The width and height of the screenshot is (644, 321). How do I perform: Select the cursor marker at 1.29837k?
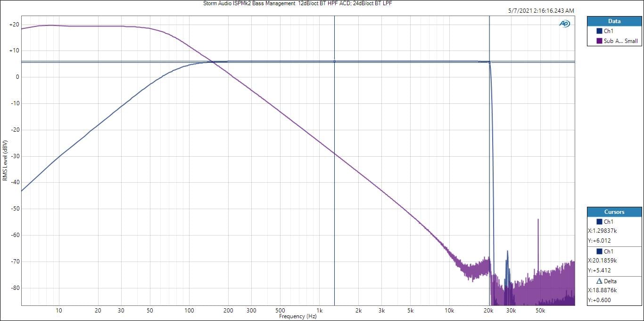tap(334, 61)
